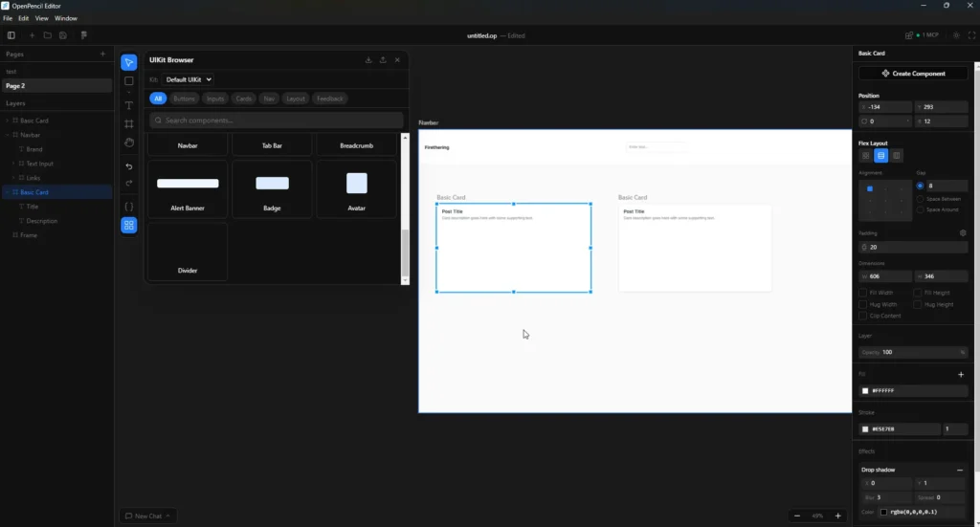Collapse the selected Basic Card layer
Image resolution: width=980 pixels, height=527 pixels.
8,192
